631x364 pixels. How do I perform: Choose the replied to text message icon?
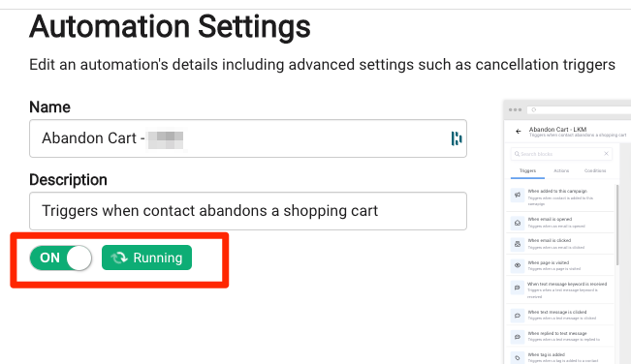(518, 337)
